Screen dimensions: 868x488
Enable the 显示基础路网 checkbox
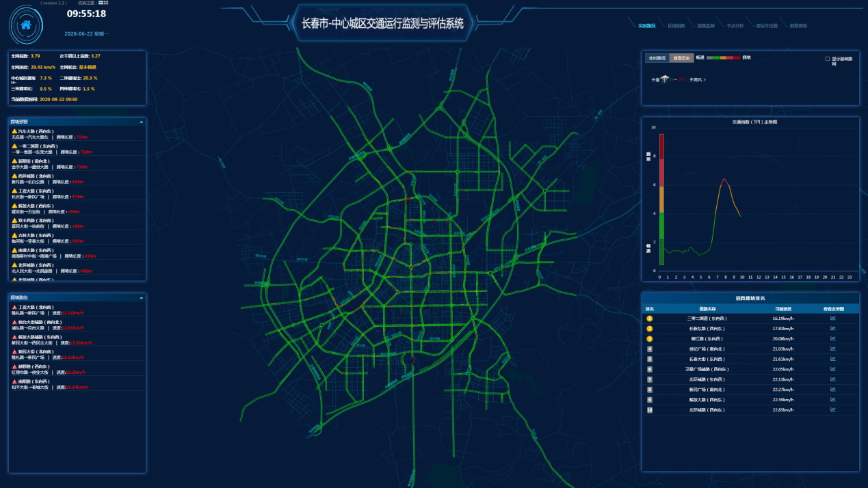[828, 59]
